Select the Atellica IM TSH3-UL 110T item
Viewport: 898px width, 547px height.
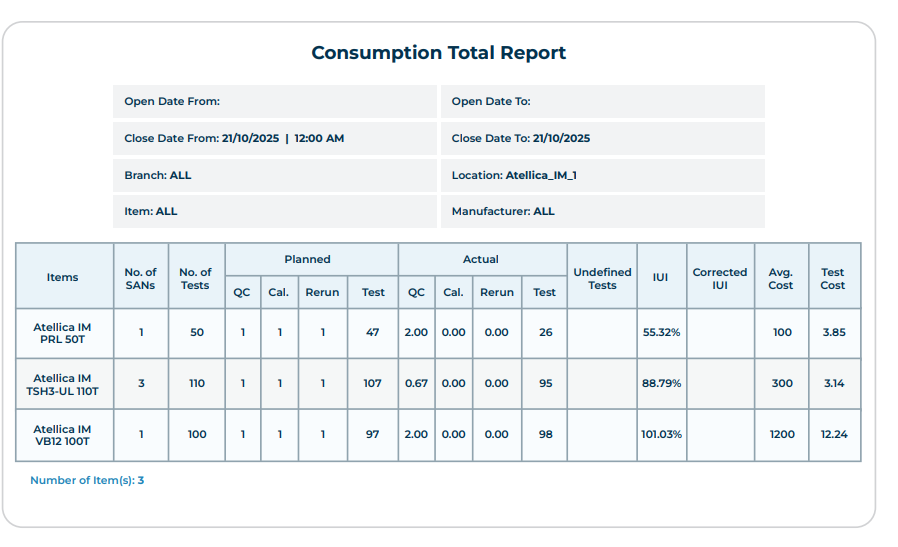tap(63, 384)
